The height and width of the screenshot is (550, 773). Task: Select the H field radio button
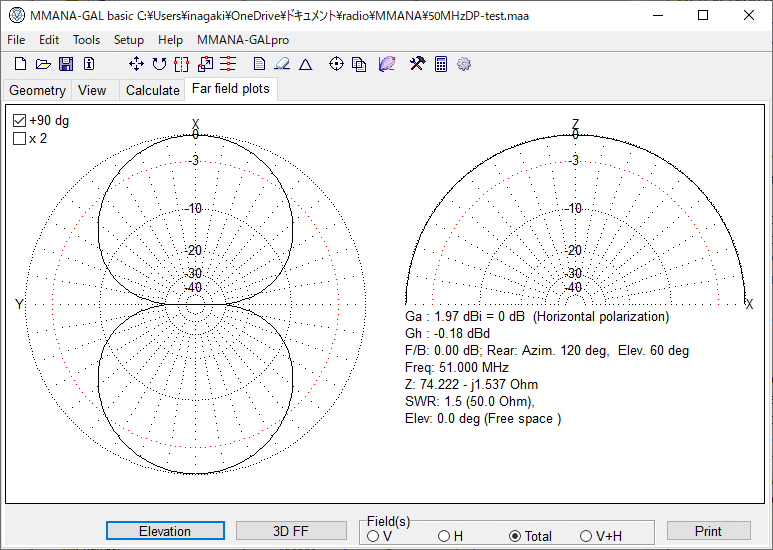[x=444, y=536]
